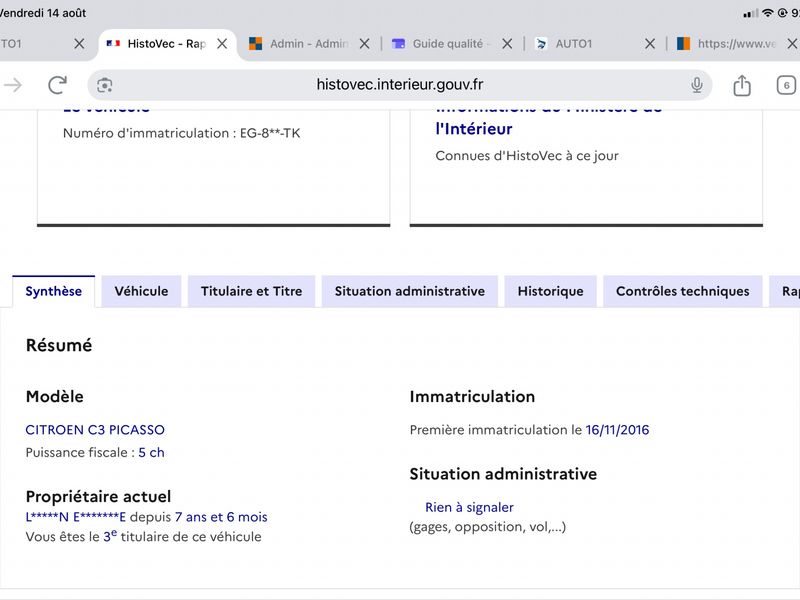Open the Contrôles techniques tab
The width and height of the screenshot is (800, 600).
[x=683, y=291]
